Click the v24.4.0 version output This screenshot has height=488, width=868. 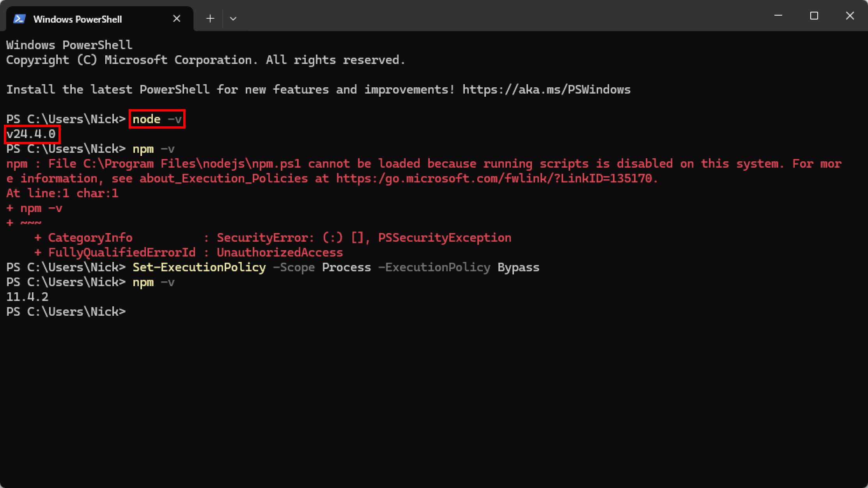pos(32,134)
